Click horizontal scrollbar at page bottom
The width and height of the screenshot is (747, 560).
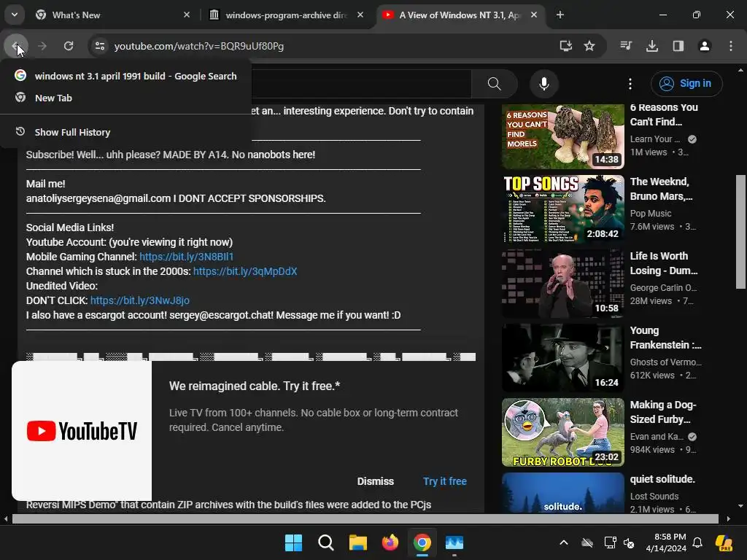tap(365, 518)
